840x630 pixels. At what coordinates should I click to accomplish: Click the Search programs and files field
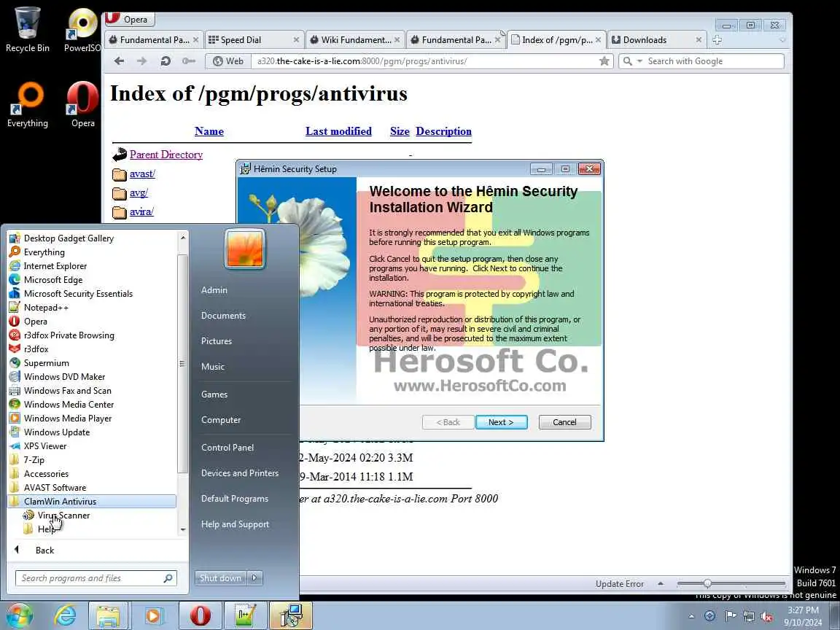click(x=96, y=578)
